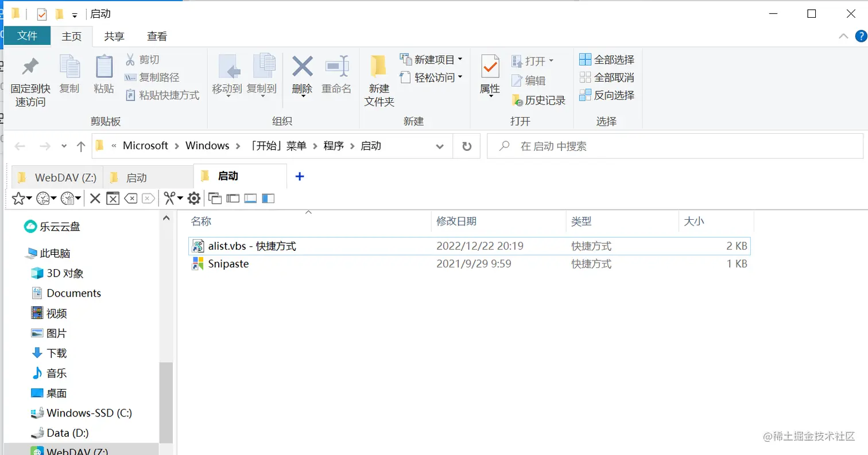Open recently closed folders clock icon

[44, 198]
